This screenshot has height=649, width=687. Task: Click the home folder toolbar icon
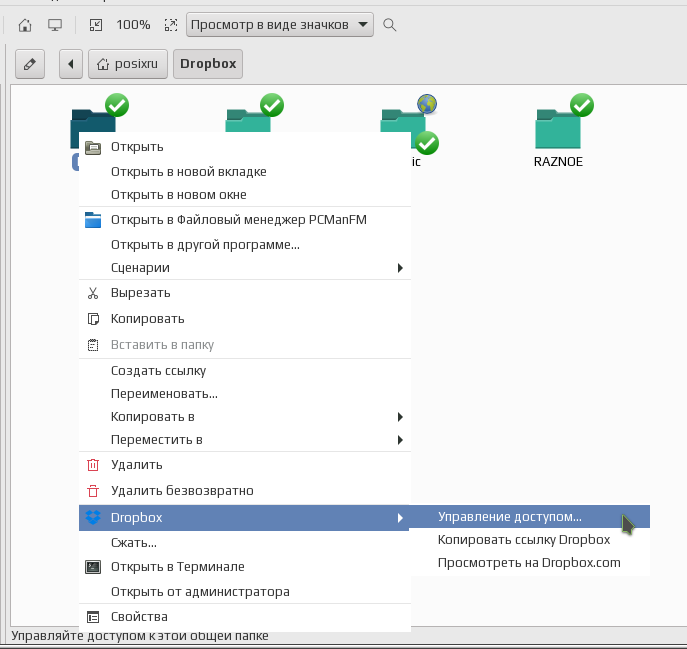(x=25, y=25)
